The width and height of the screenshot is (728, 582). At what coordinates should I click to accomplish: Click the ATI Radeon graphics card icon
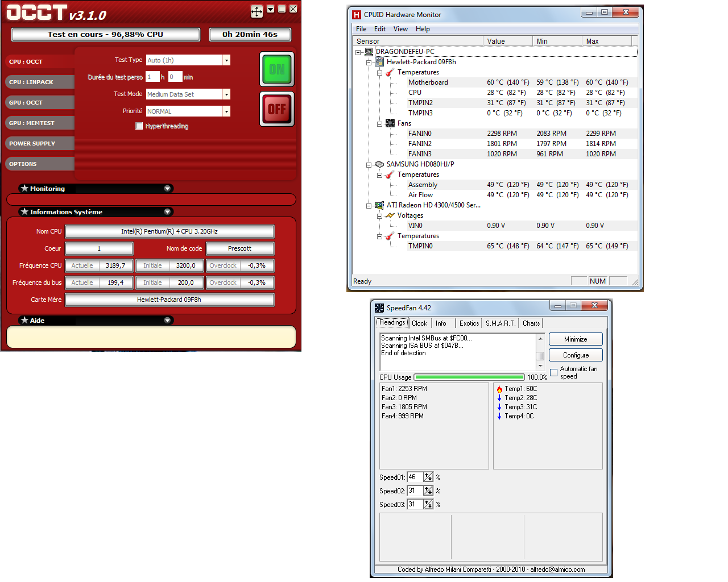(379, 205)
